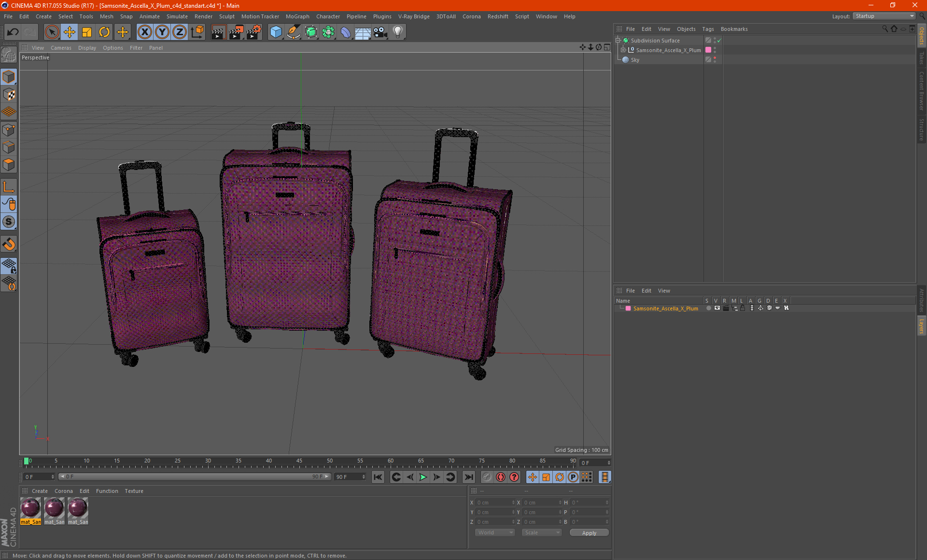
Task: Expand the Samsonite_Ascella_X_Plum group
Action: tap(622, 50)
